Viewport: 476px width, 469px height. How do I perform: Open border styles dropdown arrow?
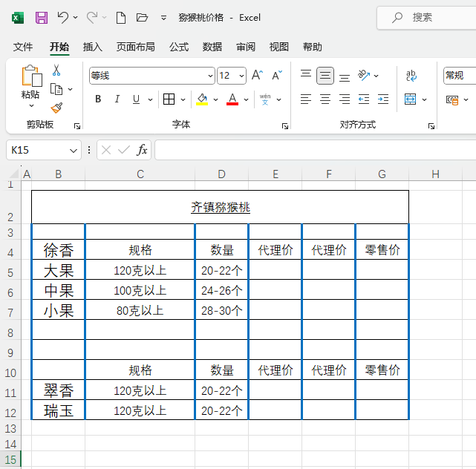(x=183, y=99)
